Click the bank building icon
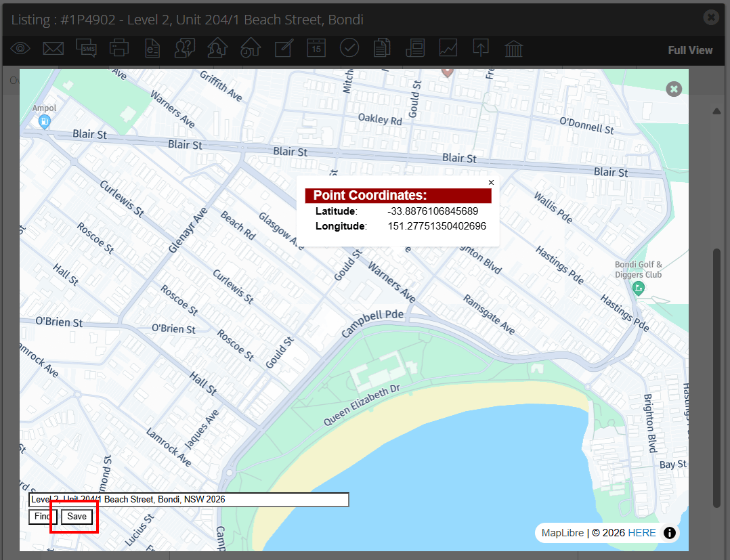Image resolution: width=730 pixels, height=560 pixels. click(514, 48)
